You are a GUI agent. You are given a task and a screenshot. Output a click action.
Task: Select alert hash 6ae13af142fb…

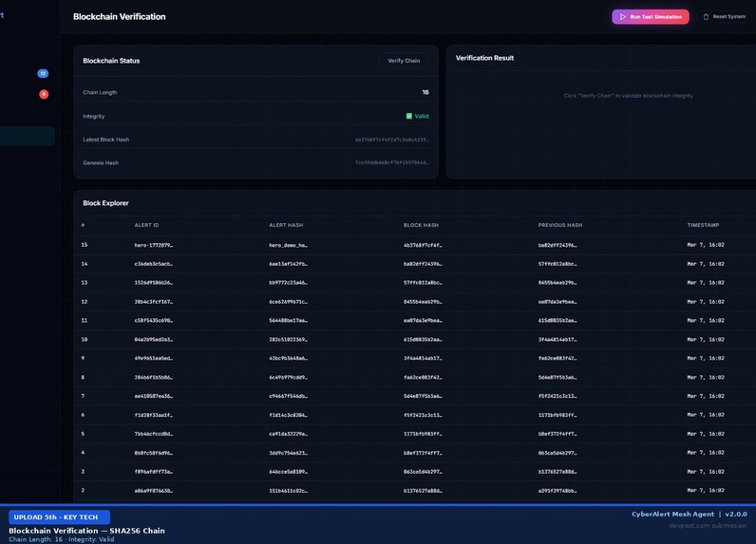[x=288, y=264]
